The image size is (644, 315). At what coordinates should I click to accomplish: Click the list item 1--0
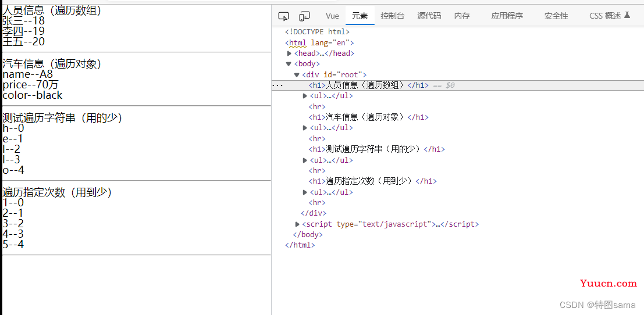tap(13, 203)
